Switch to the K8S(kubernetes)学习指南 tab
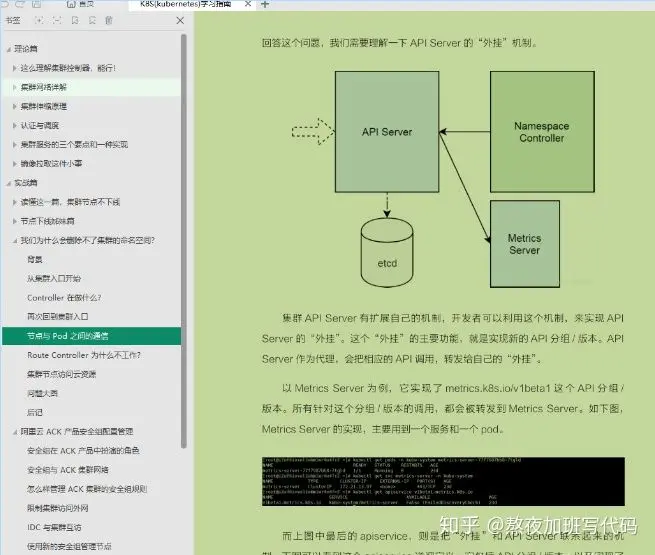Image resolution: width=655 pixels, height=555 pixels. click(185, 4)
